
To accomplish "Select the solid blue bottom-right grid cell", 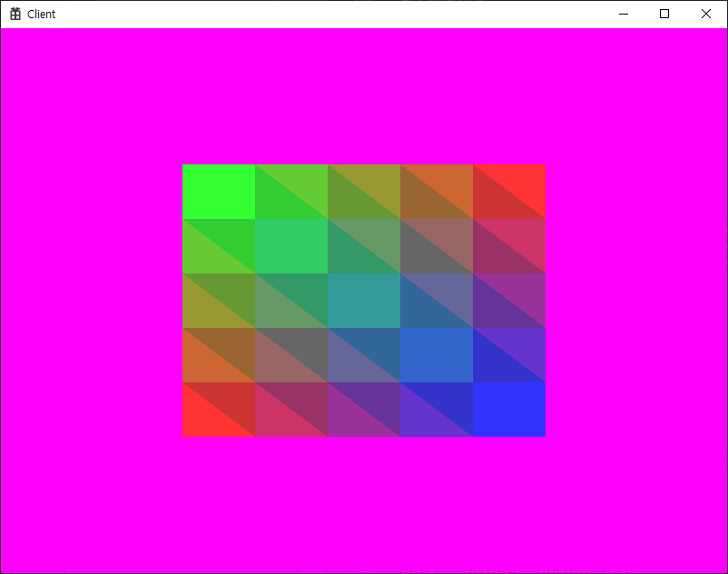I will tap(509, 410).
